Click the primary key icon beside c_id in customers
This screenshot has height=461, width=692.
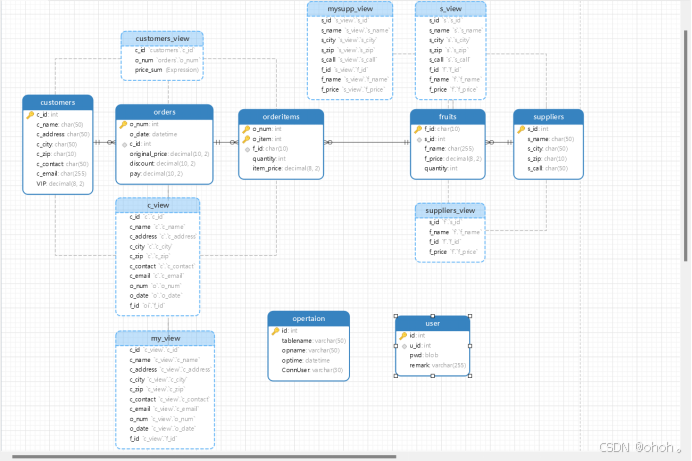coord(30,115)
